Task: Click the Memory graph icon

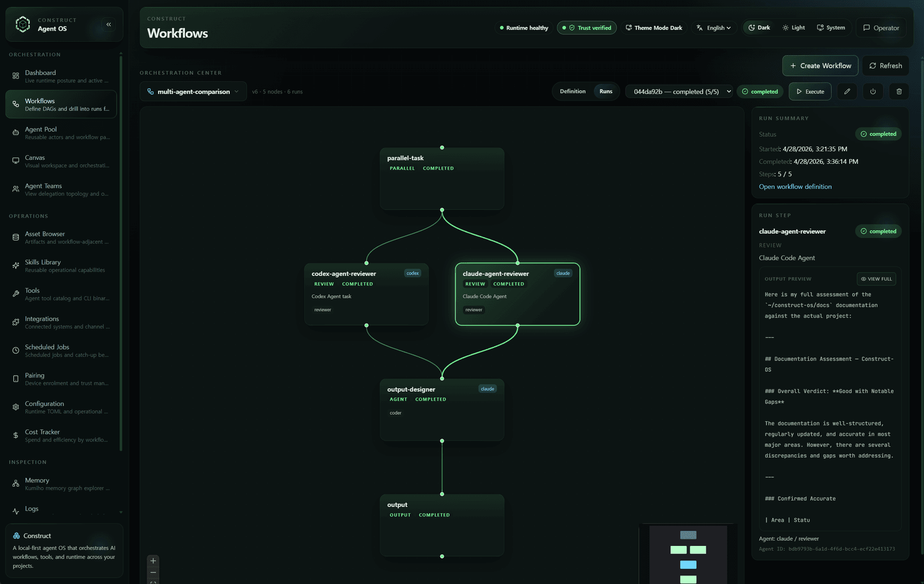Action: click(x=16, y=484)
